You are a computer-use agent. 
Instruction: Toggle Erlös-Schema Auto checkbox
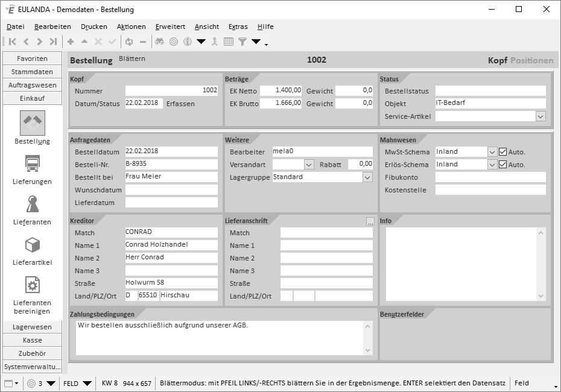tap(502, 165)
